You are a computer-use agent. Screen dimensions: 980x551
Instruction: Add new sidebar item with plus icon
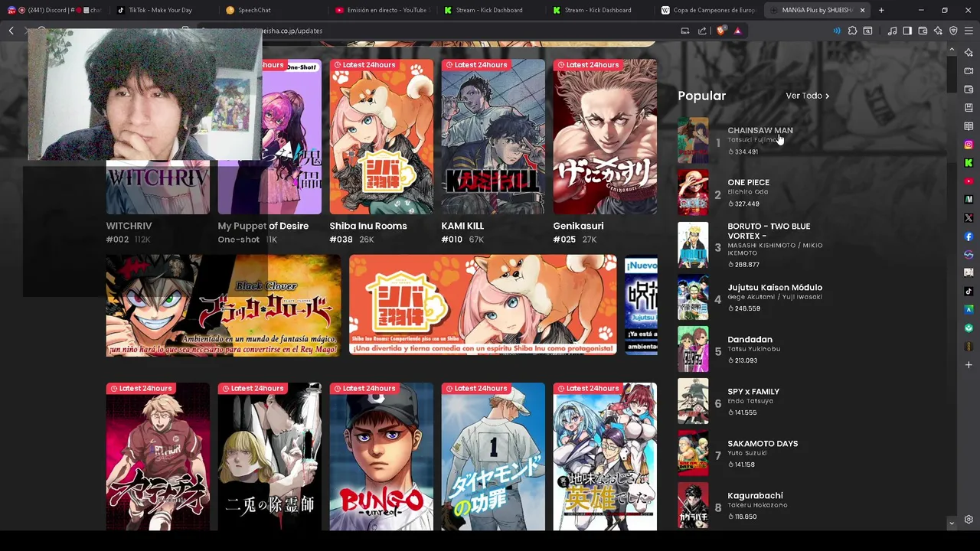tap(969, 365)
